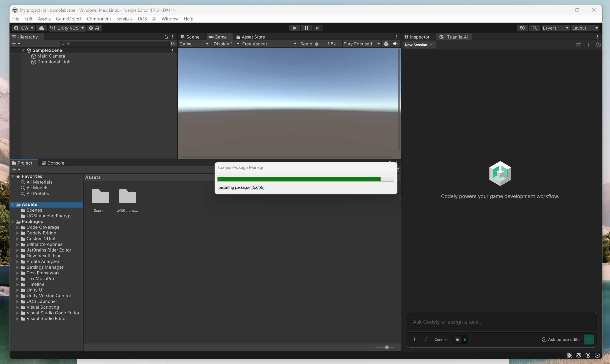Open the File menu

point(16,19)
